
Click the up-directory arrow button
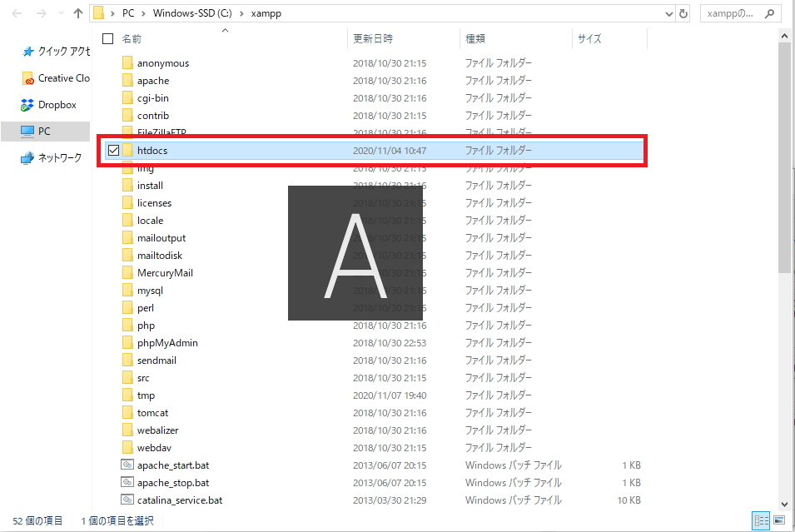coord(78,13)
